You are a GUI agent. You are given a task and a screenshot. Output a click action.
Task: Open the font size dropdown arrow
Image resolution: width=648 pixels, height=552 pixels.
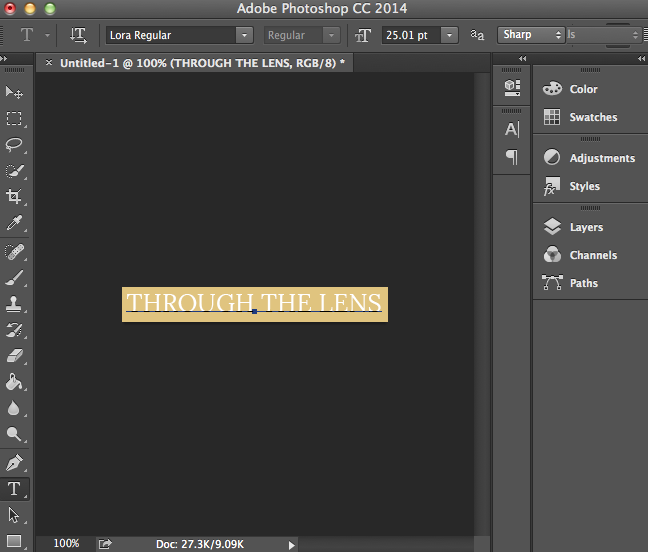tap(449, 35)
